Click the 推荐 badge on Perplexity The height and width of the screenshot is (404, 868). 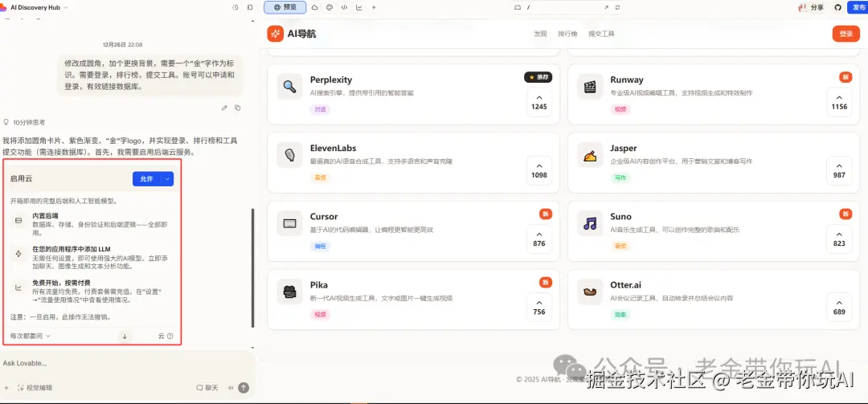538,77
